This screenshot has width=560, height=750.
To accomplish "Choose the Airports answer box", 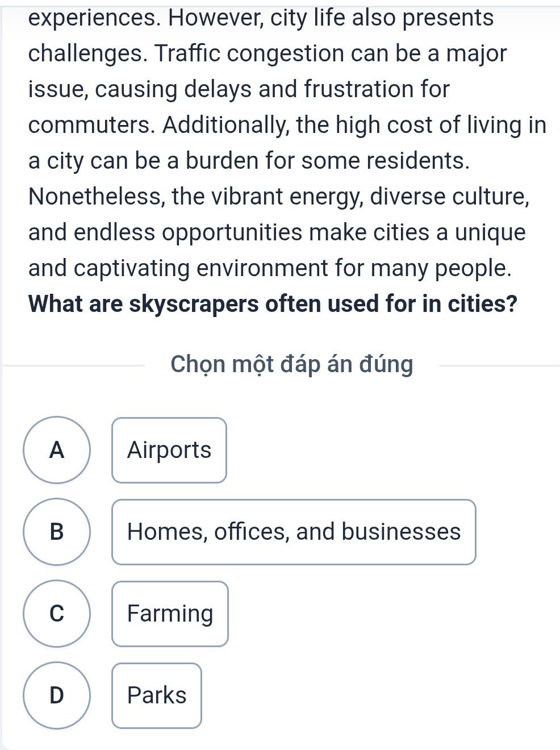I will [x=169, y=450].
